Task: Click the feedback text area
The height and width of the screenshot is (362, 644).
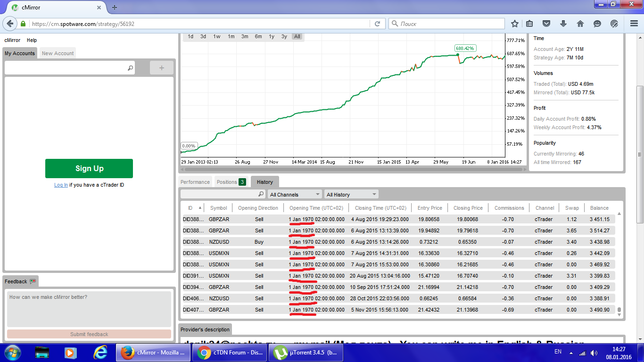Action: click(x=89, y=309)
